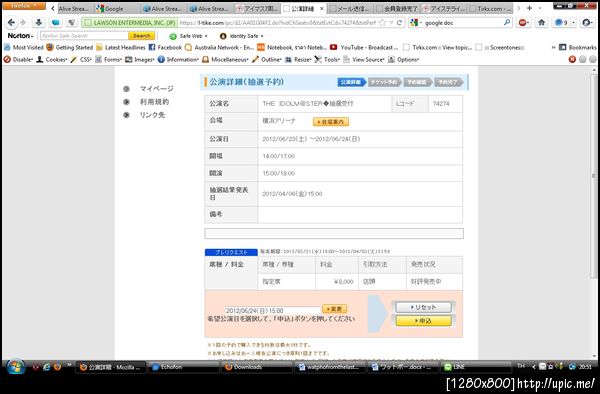This screenshot has width=600, height=394.
Task: Open the Australia Network bookmark
Action: pos(219,47)
